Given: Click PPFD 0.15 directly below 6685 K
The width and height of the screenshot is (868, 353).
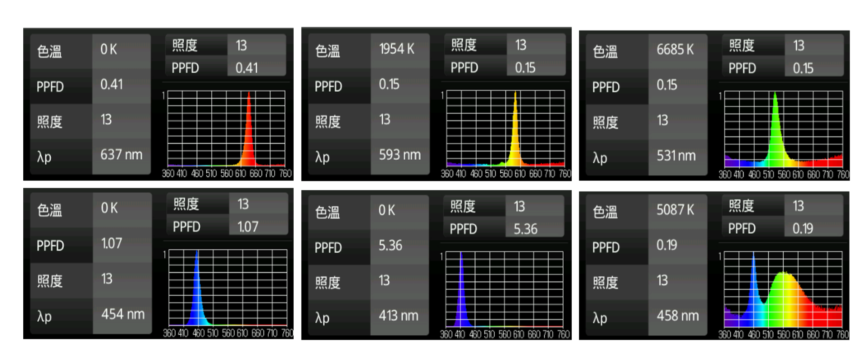Looking at the screenshot, I should click(666, 85).
